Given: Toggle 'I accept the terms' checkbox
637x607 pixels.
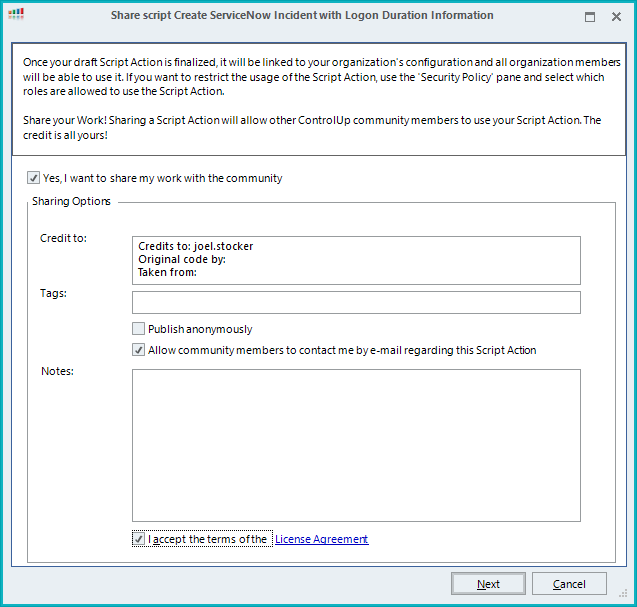Looking at the screenshot, I should (x=139, y=539).
